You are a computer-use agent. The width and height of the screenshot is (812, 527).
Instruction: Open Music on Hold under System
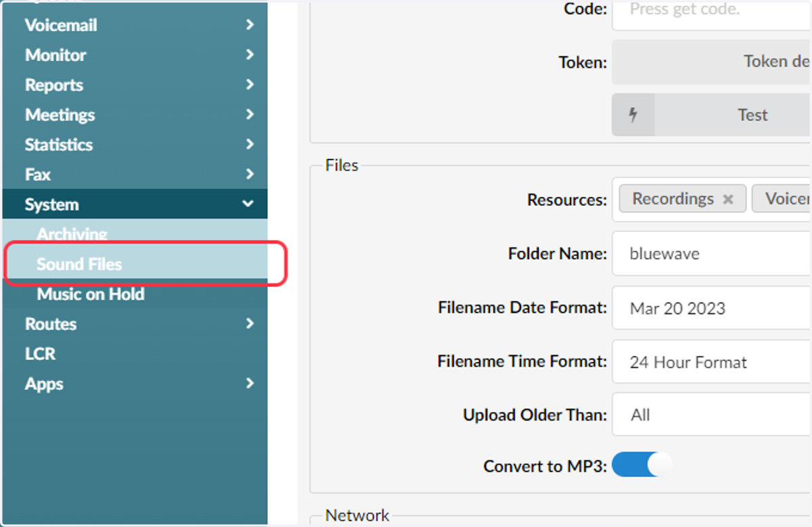[x=135, y=294]
